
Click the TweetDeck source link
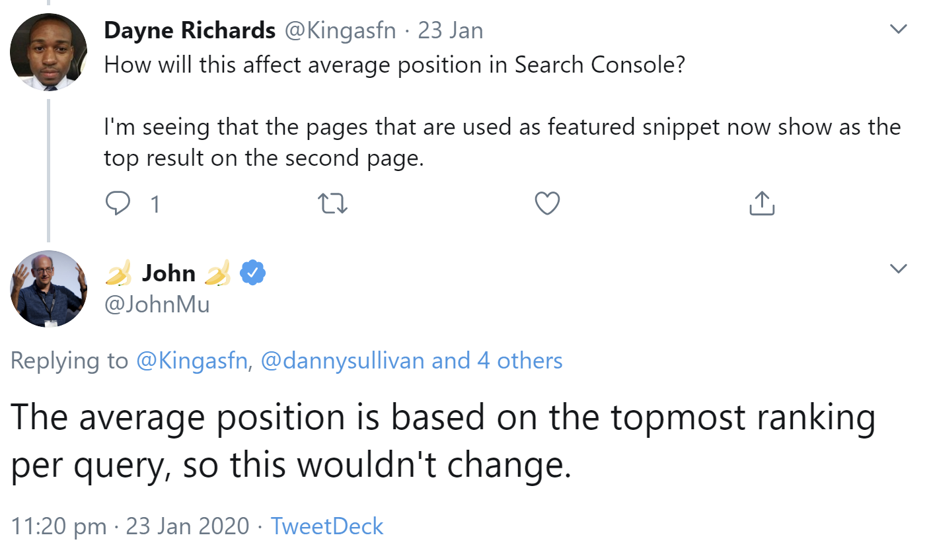326,526
